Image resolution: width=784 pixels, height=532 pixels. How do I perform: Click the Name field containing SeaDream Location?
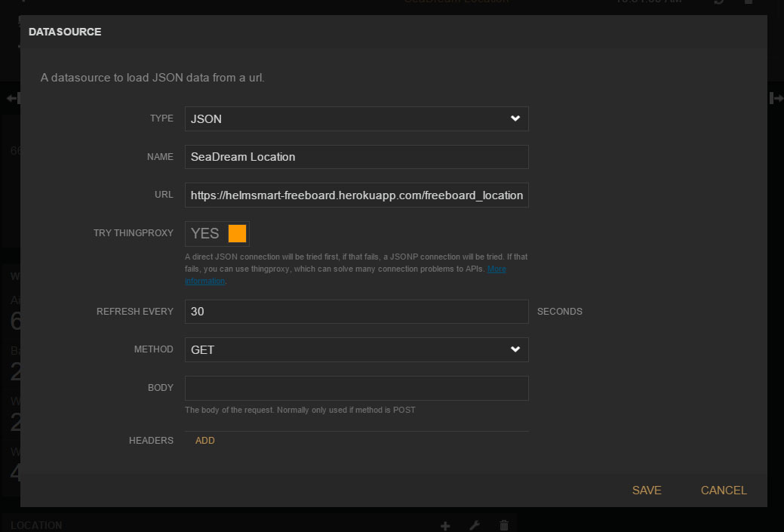[x=356, y=157]
